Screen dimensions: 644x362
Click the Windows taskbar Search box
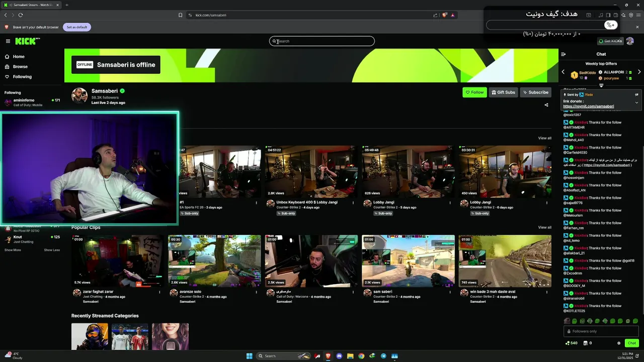pos(283,356)
